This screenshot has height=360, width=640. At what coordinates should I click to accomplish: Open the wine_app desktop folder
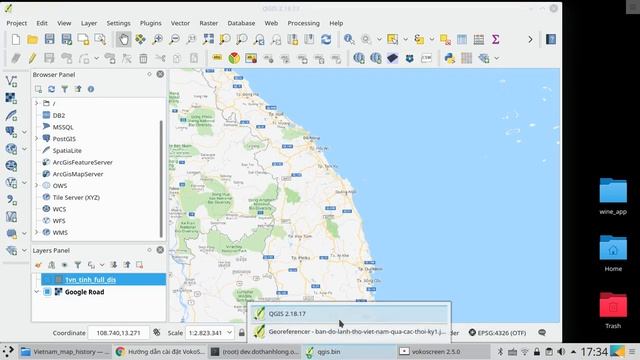613,196
